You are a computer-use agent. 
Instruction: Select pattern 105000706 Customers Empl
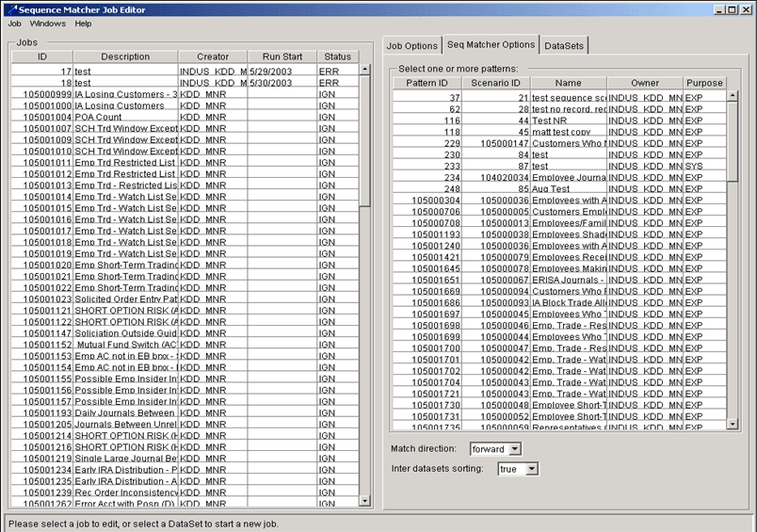[559, 212]
